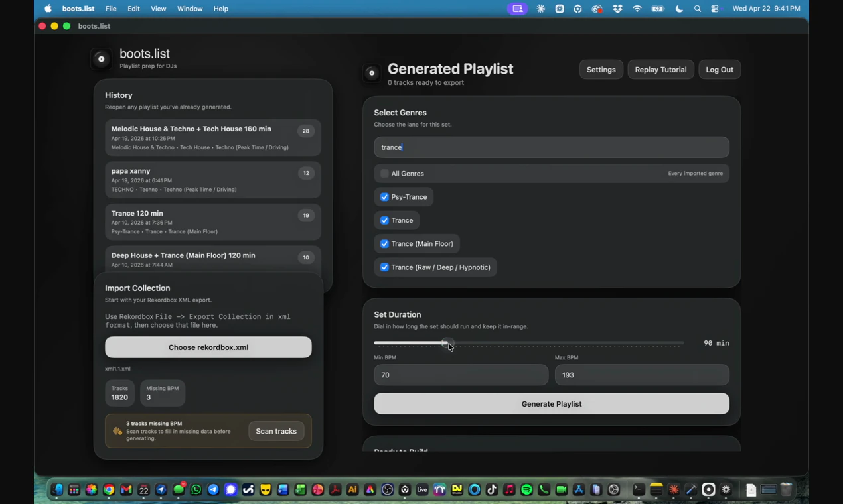Viewport: 843px width, 504px height.
Task: Open Adobe Illustrator from the dock
Action: coord(352,489)
